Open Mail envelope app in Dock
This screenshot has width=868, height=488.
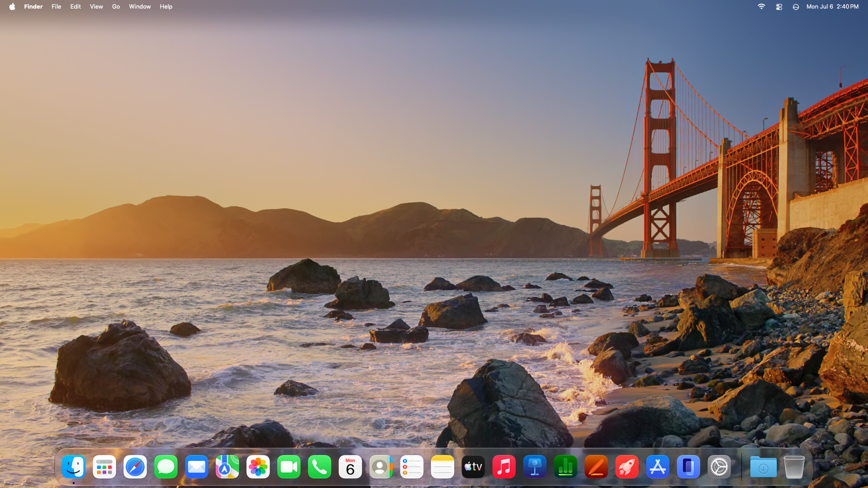click(x=197, y=467)
